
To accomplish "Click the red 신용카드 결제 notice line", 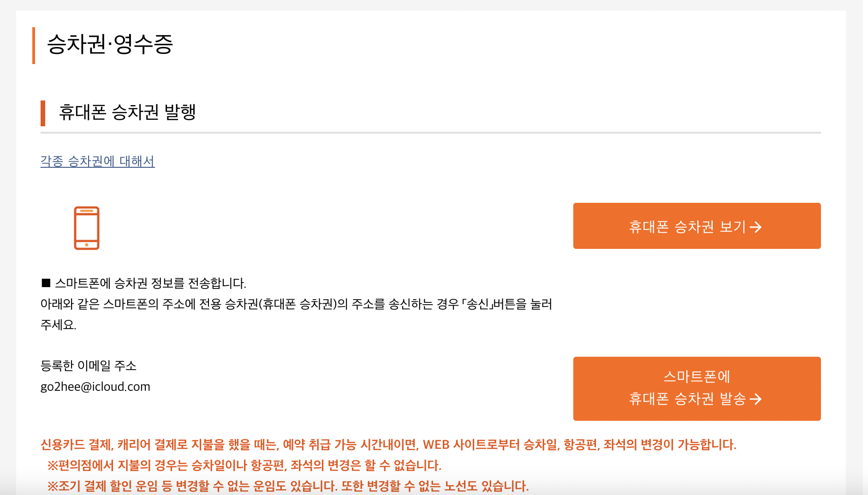I will [388, 445].
